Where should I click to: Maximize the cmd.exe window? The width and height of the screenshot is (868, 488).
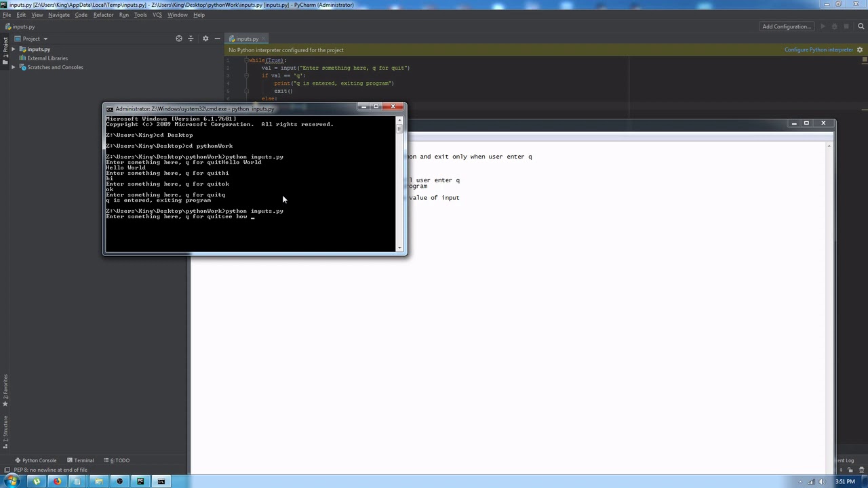pyautogui.click(x=376, y=106)
